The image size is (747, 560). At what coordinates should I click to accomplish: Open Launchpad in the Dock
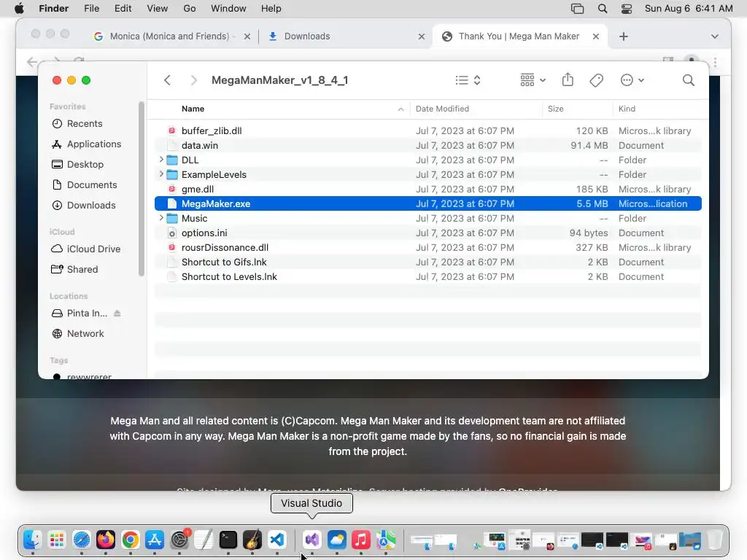[57, 540]
